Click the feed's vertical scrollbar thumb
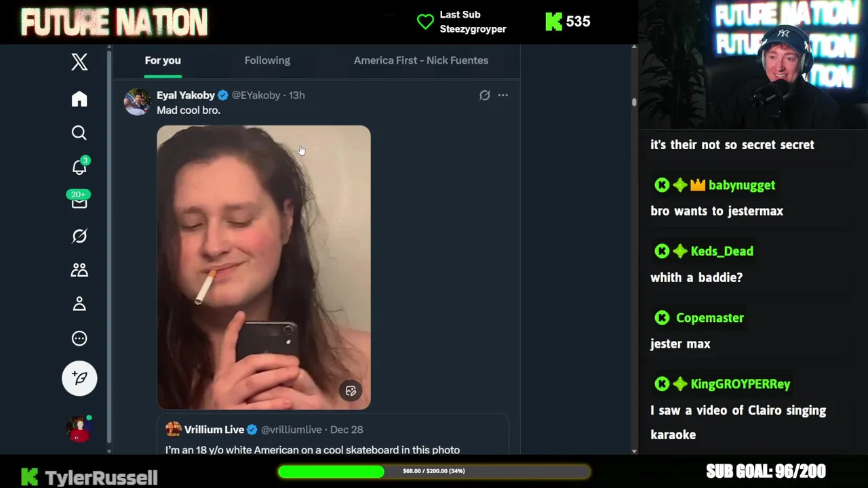The image size is (868, 488). coord(634,102)
